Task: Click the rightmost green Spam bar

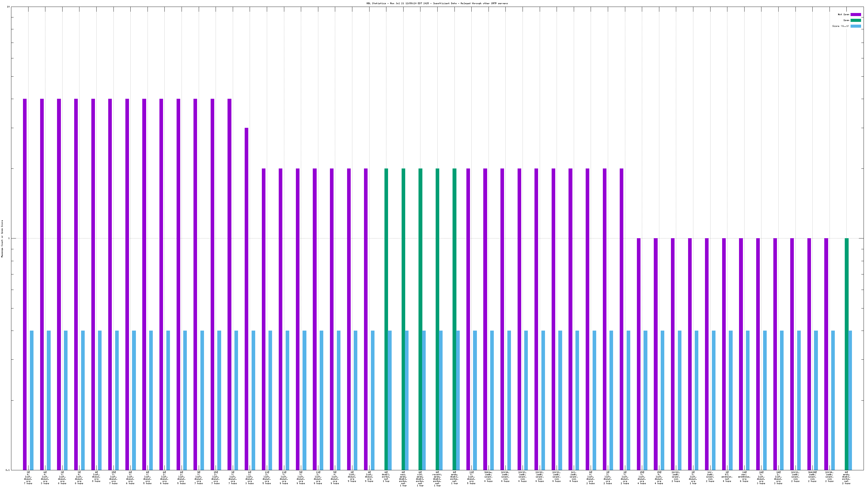Action: coord(846,354)
